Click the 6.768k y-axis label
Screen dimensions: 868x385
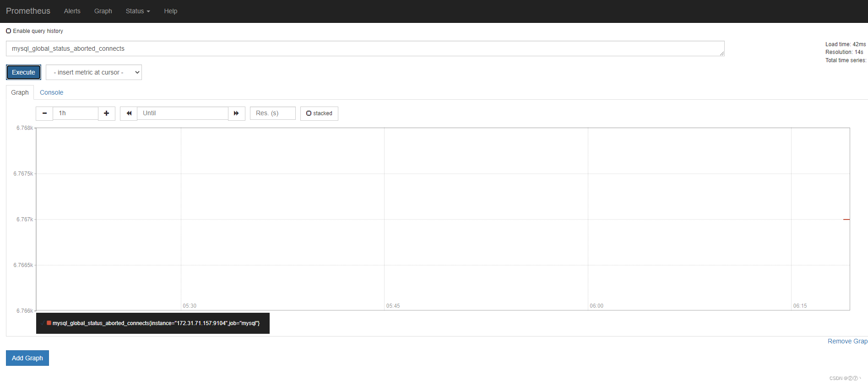click(25, 128)
